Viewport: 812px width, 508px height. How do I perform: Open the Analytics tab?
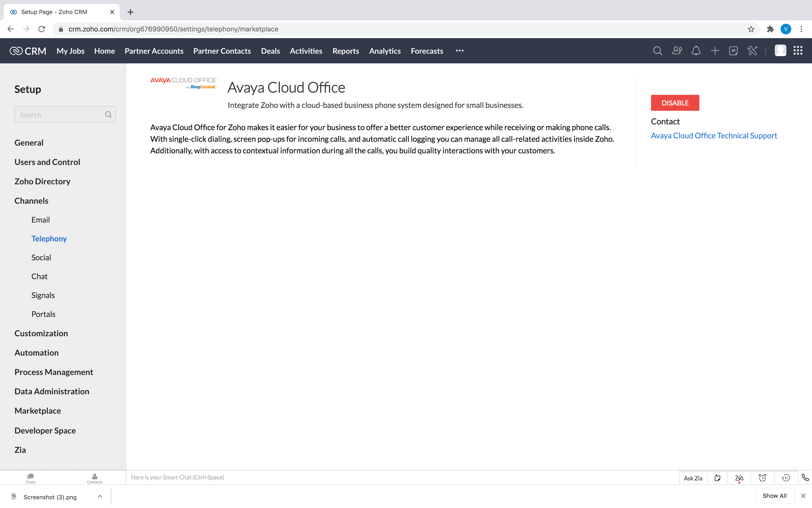tap(385, 51)
